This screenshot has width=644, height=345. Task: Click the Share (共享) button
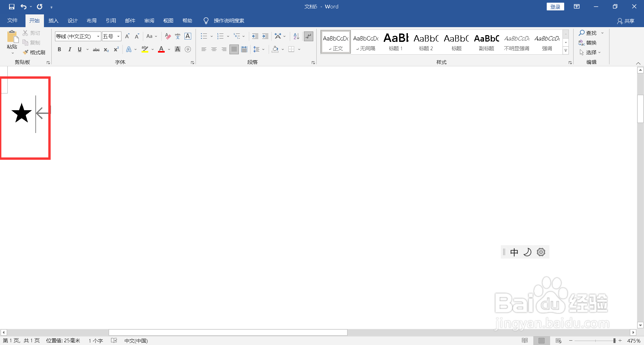pyautogui.click(x=626, y=21)
